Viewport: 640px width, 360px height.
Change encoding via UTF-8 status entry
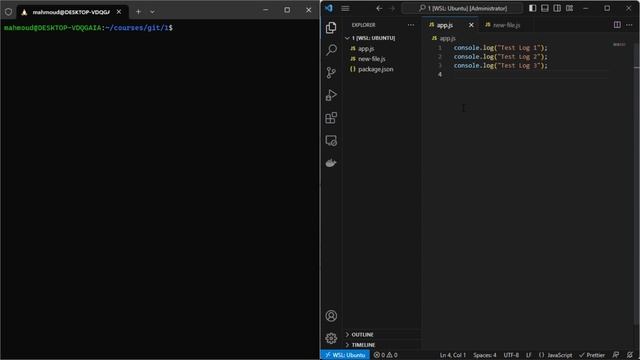(511, 355)
